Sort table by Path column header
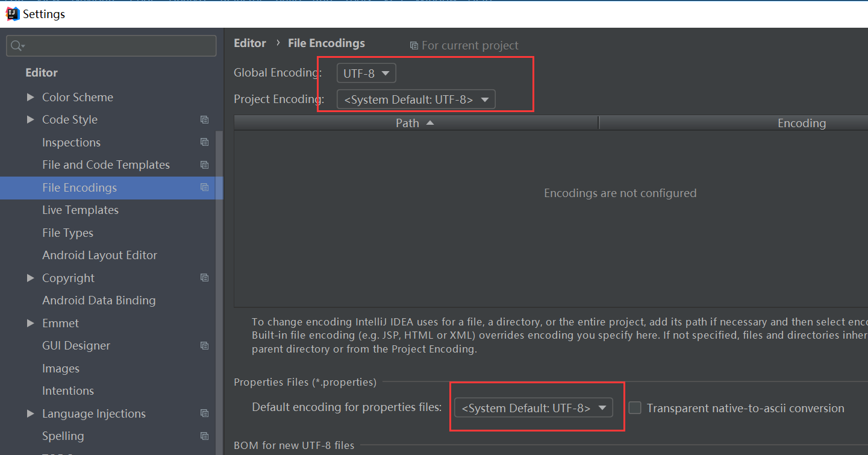The width and height of the screenshot is (868, 455). tap(416, 123)
